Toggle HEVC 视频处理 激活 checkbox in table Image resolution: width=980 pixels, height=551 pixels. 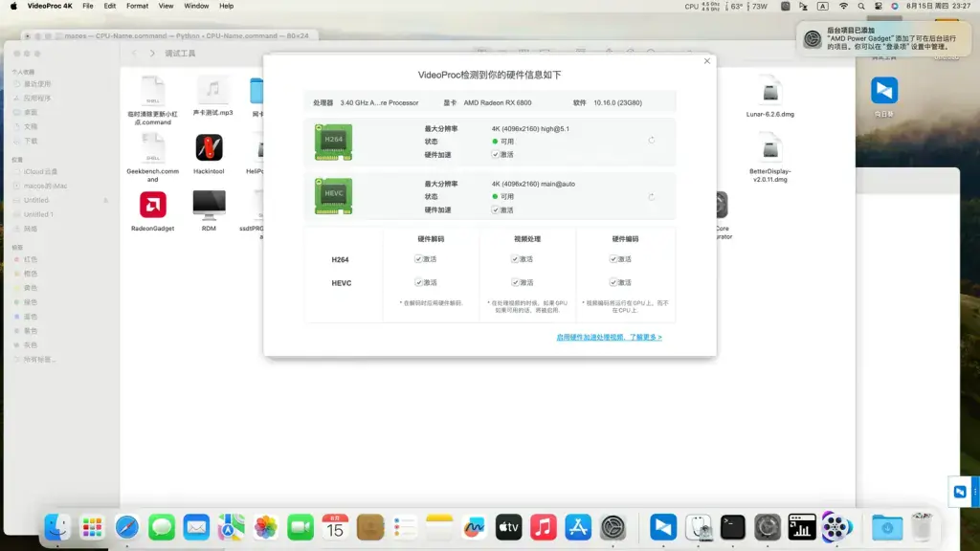tap(515, 282)
